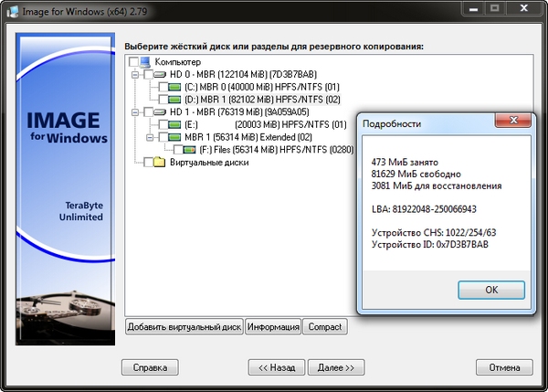Click the Виртуальные диски folder icon

point(162,162)
